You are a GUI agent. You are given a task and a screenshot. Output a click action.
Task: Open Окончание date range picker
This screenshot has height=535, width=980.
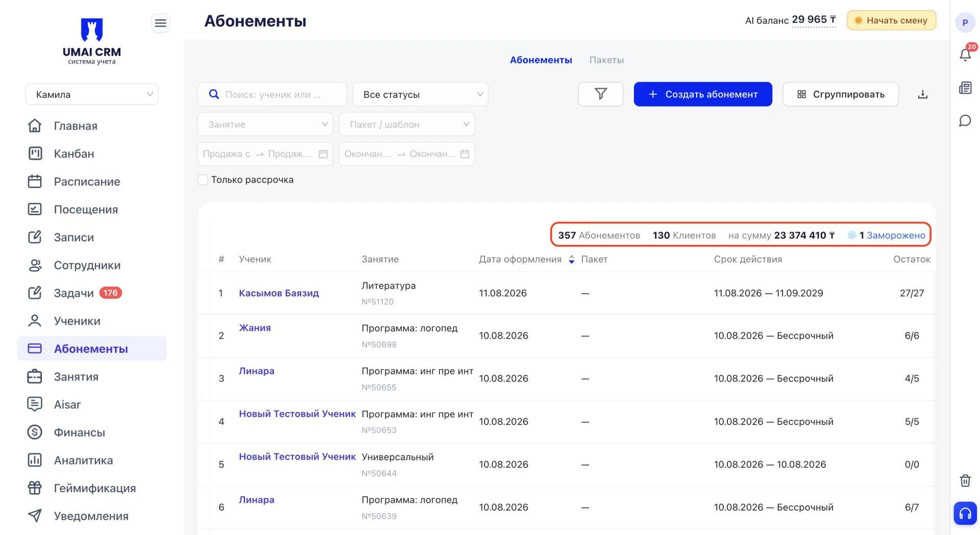407,154
